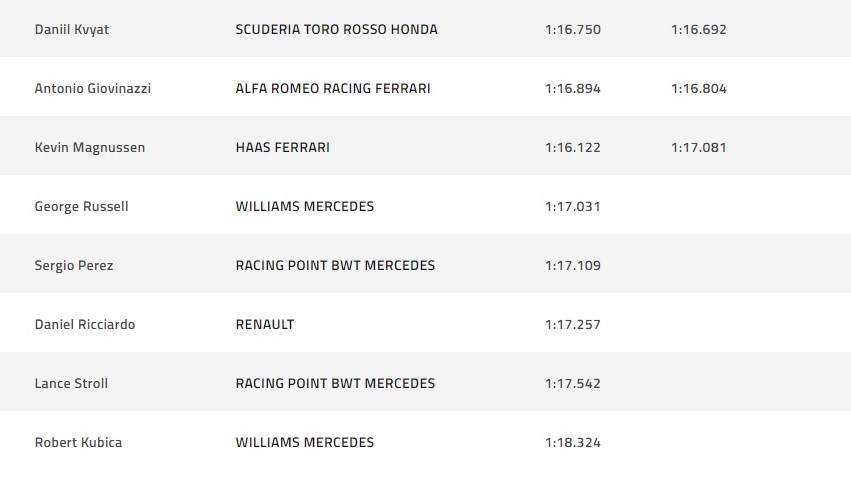Select the 1:16.804 time for Giovinazzi
Viewport: 851px width, 479px height.
(699, 88)
